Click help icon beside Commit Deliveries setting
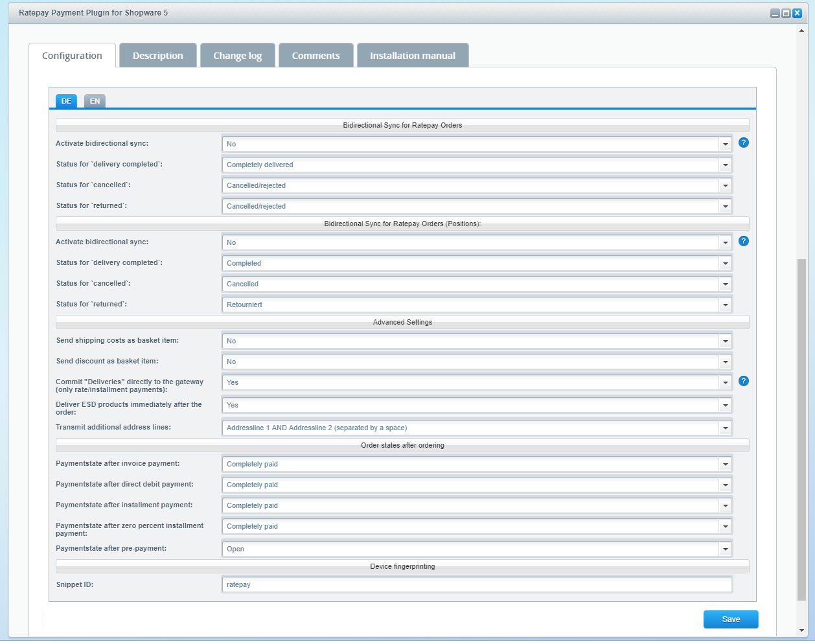 [744, 381]
